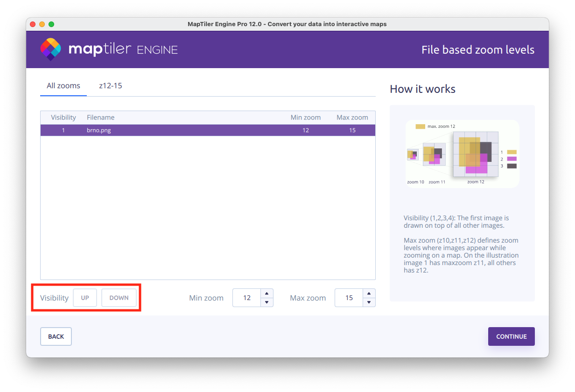Image resolution: width=575 pixels, height=392 pixels.
Task: Minimize window with the yellow button
Action: click(42, 24)
